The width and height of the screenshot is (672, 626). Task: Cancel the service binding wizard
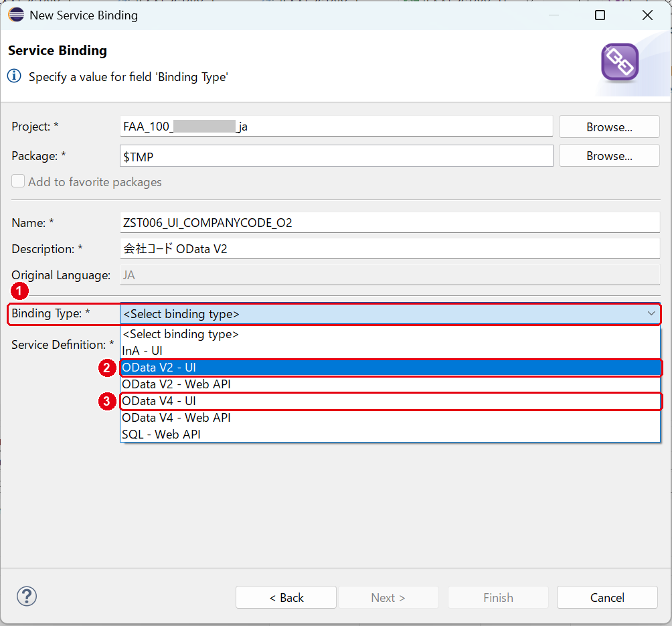607,597
